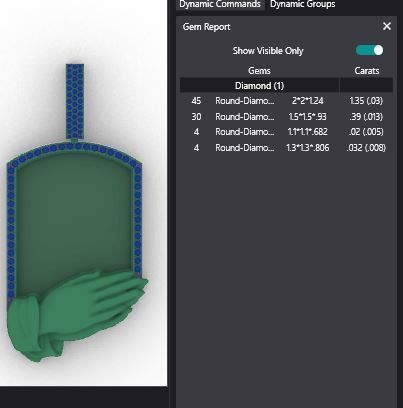This screenshot has width=403, height=408.
Task: Click the 1.5*1.5*.93 size cell
Action: pyautogui.click(x=307, y=117)
